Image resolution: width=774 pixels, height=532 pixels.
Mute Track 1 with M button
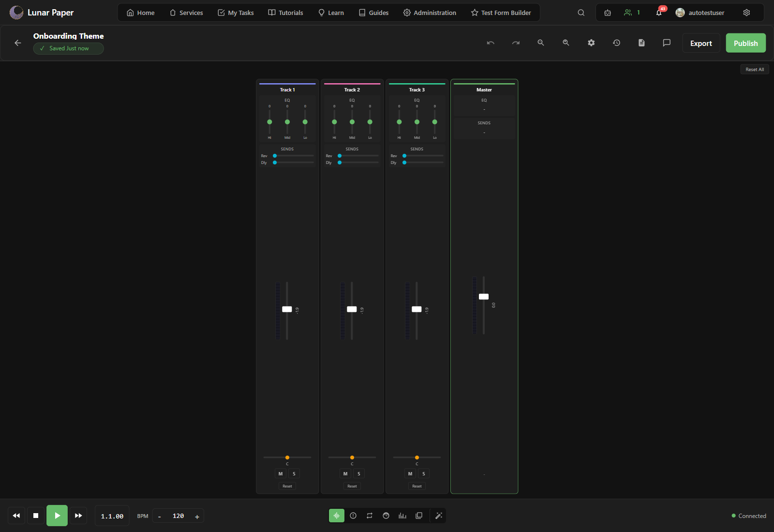[x=281, y=473]
